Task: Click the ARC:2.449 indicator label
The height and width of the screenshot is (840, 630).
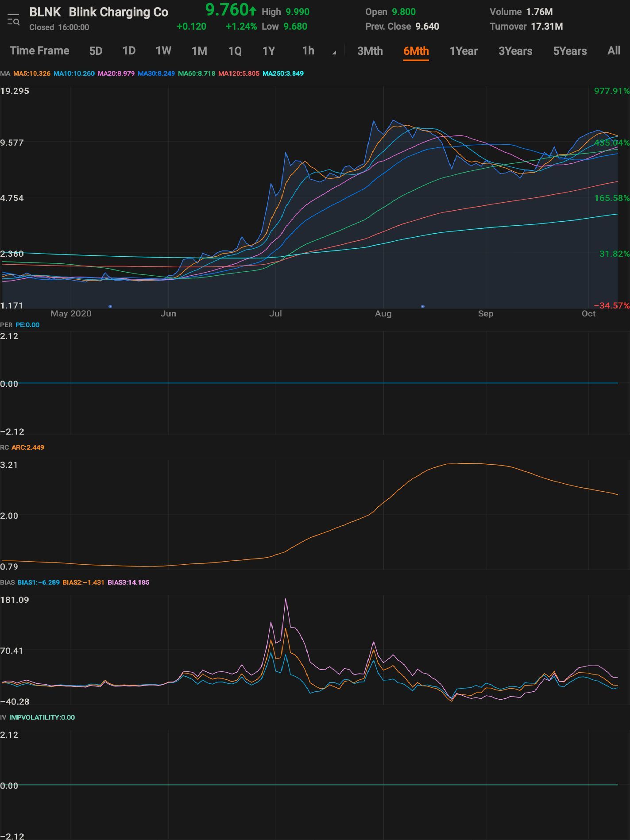Action: [x=28, y=447]
